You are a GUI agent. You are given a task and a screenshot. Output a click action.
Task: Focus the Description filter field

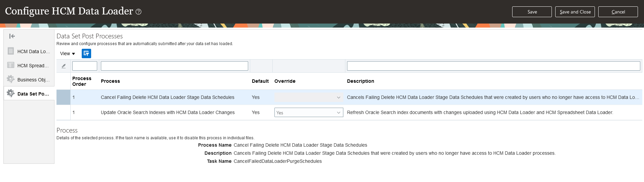(493, 66)
